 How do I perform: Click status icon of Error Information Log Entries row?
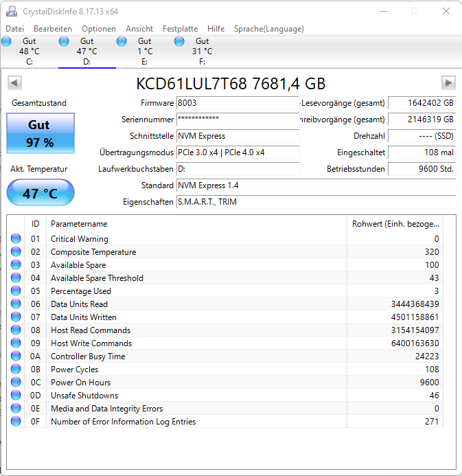pos(16,421)
